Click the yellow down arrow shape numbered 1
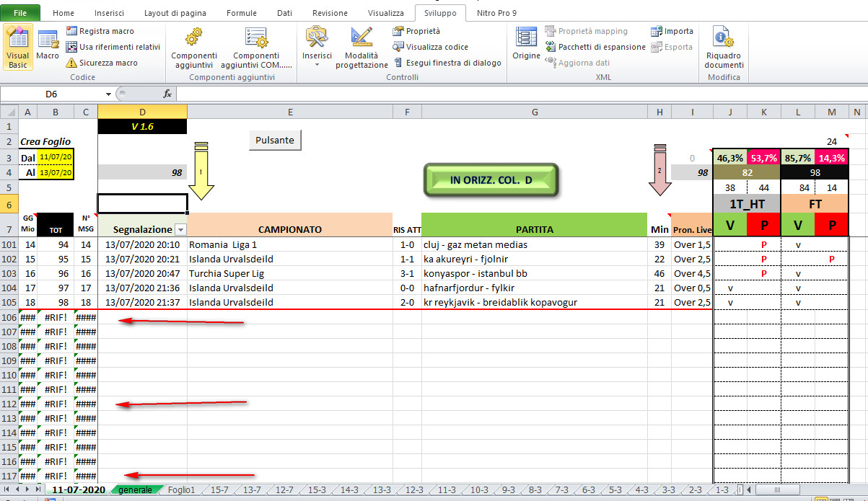The width and height of the screenshot is (868, 501). point(201,170)
